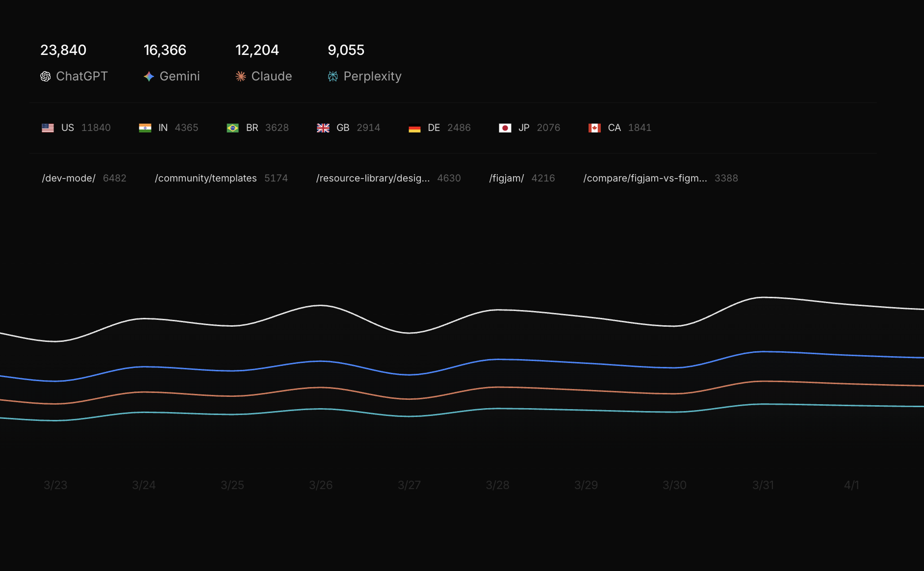Open the /dev-mode/ page path
924x571 pixels.
click(69, 179)
